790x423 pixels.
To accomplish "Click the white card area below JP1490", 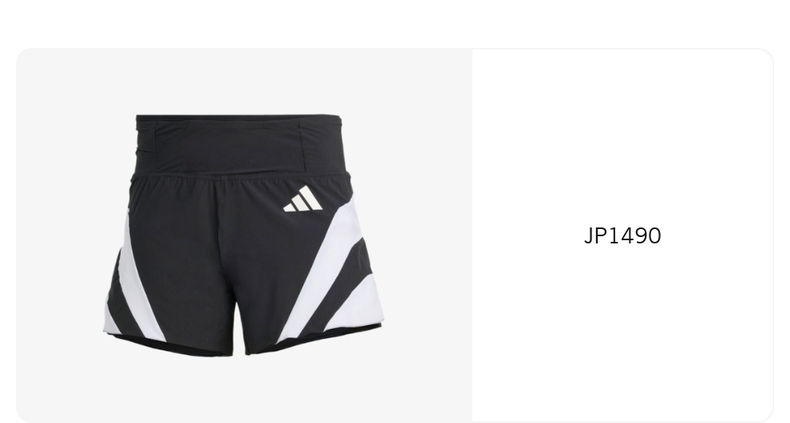I will [x=622, y=332].
